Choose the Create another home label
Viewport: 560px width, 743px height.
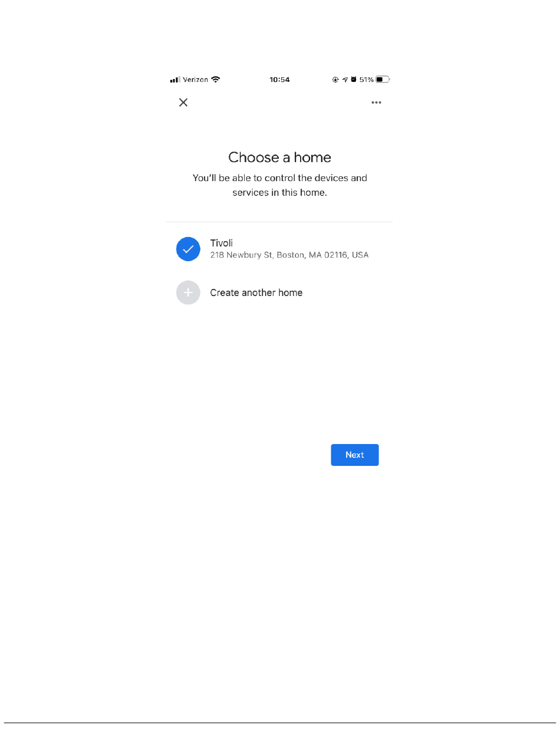coord(256,292)
